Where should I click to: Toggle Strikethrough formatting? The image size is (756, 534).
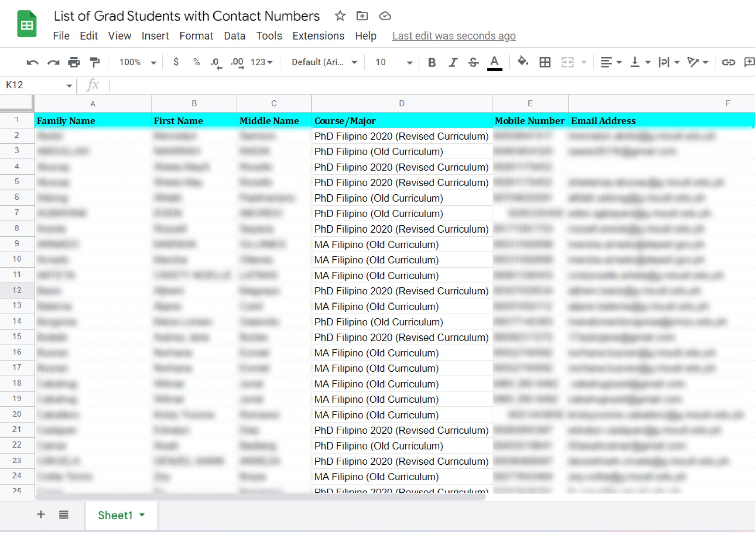(473, 62)
